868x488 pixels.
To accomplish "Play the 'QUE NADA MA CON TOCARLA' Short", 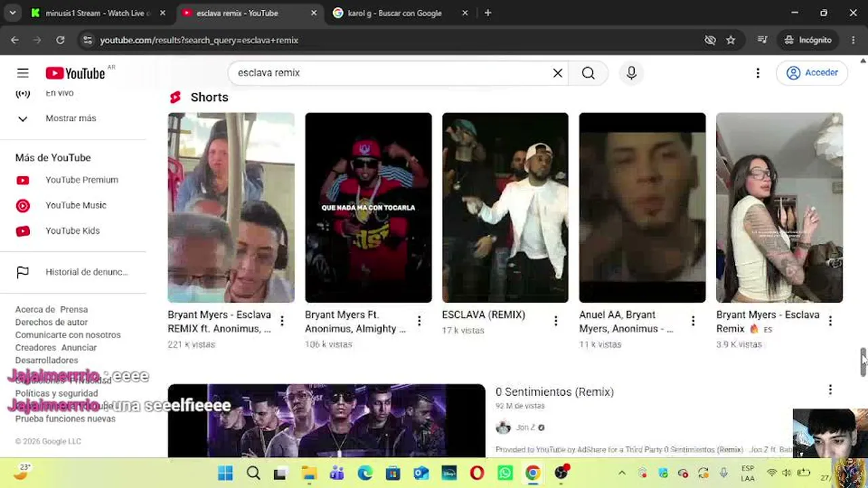I will point(368,207).
